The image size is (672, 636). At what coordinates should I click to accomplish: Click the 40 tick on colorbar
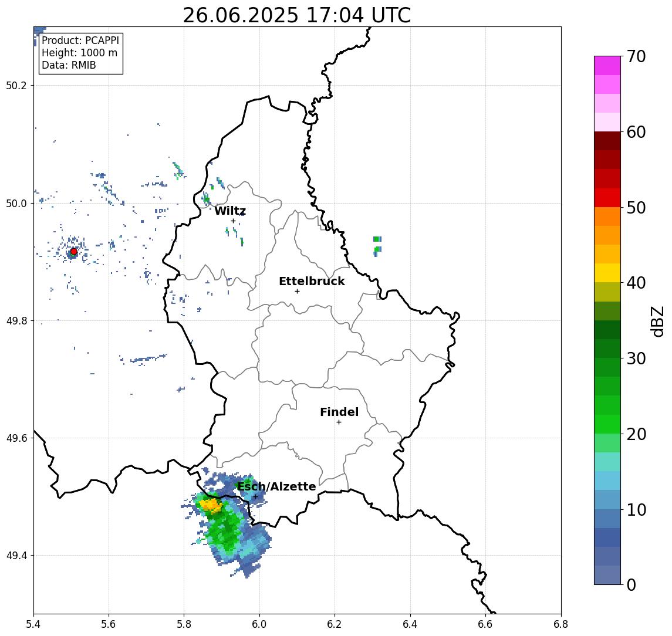[636, 283]
